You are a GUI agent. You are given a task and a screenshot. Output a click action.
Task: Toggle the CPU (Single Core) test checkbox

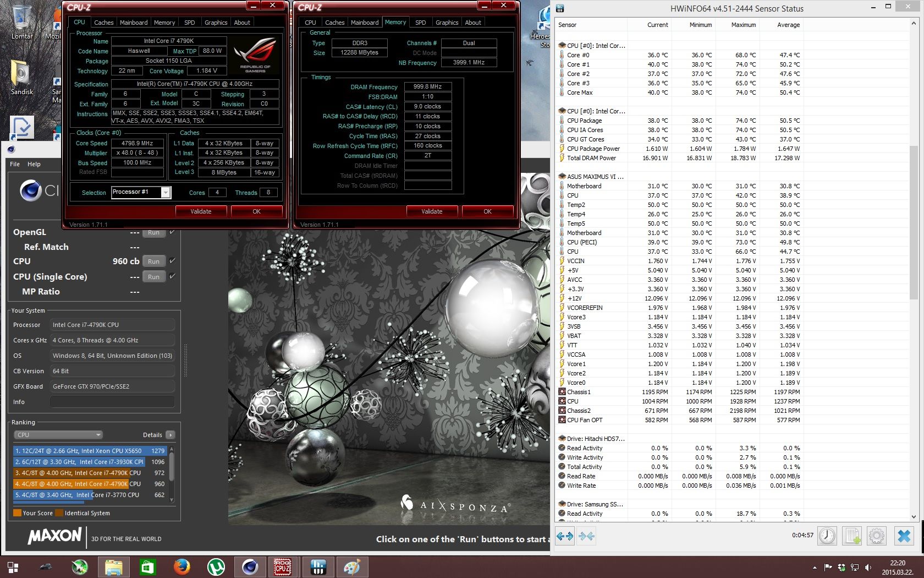tap(172, 276)
